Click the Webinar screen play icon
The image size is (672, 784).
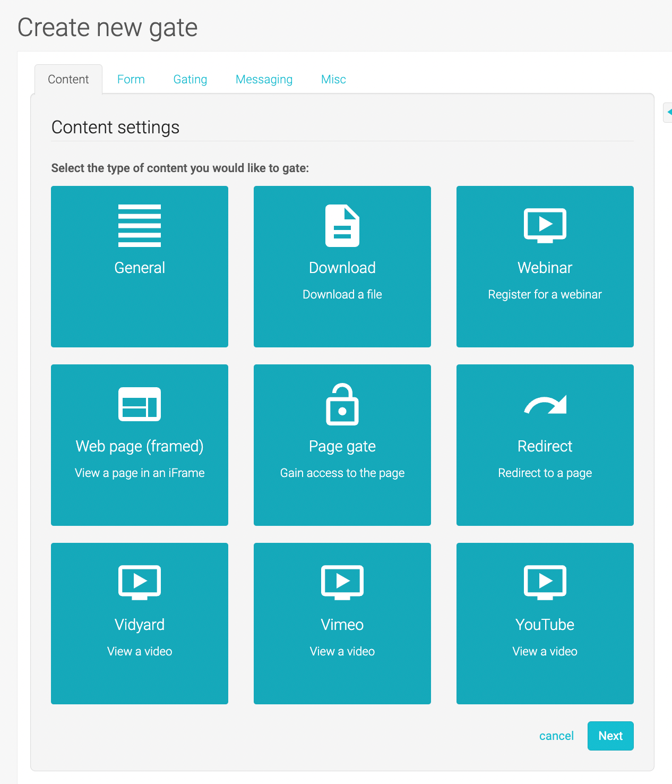click(545, 226)
